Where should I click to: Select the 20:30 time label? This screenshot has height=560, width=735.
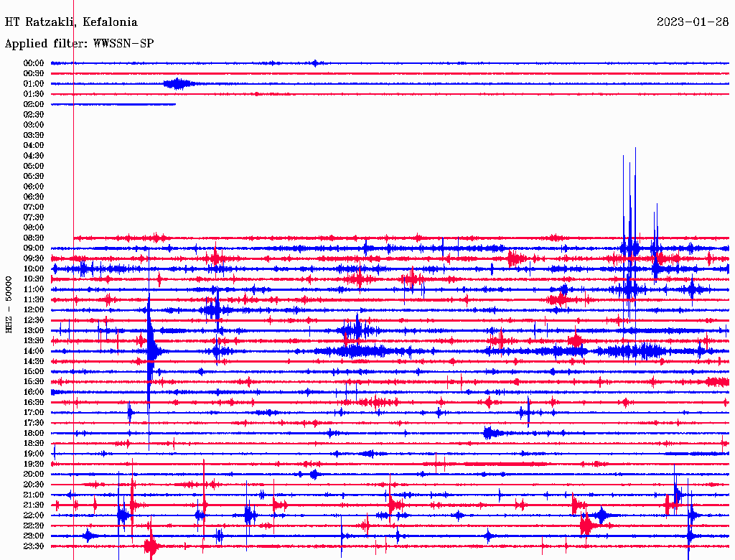(34, 485)
